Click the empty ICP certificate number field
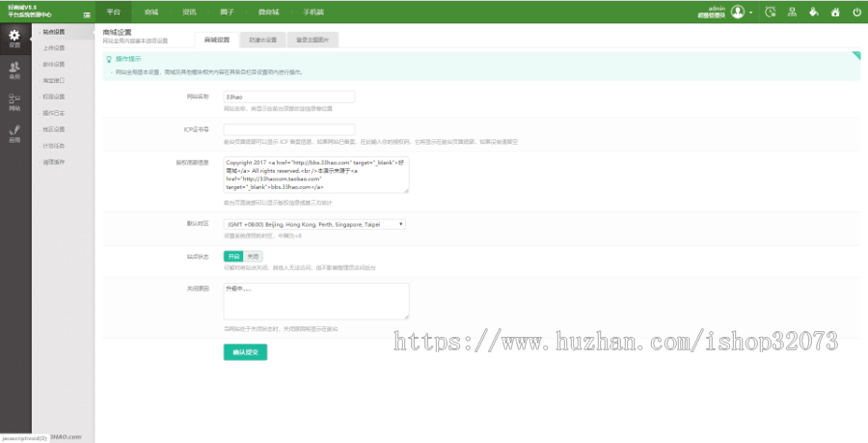Viewport: 868px width, 443px height. (x=289, y=129)
